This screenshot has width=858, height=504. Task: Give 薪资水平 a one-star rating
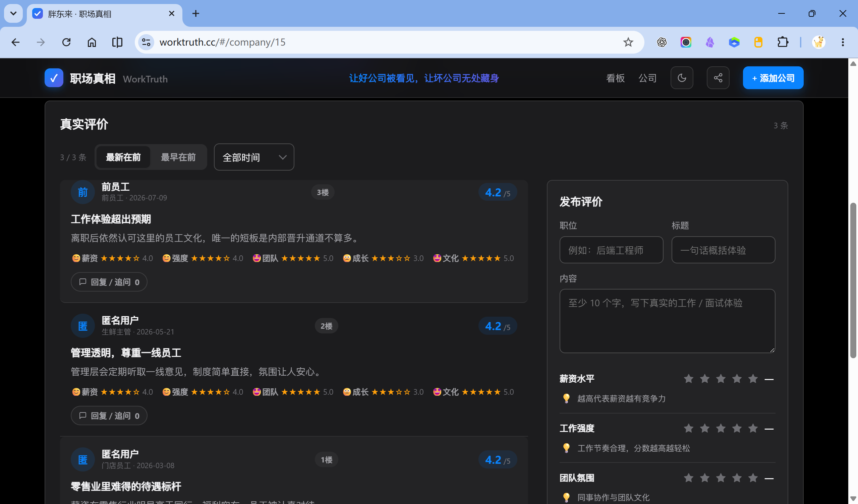click(688, 379)
